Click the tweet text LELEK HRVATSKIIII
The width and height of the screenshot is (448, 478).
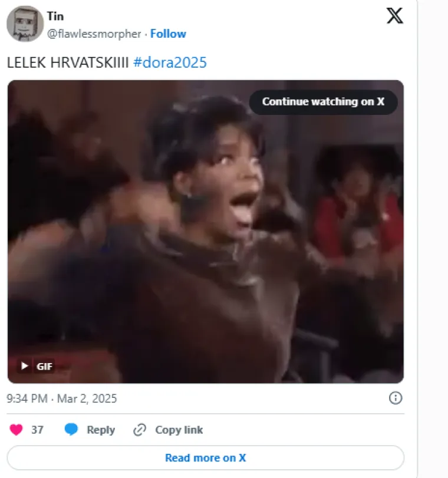pos(68,62)
